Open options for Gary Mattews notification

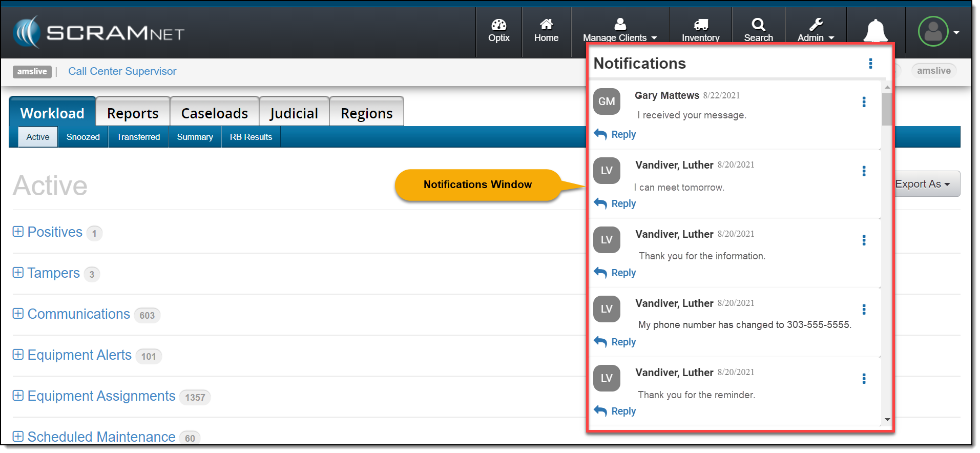[x=864, y=102]
